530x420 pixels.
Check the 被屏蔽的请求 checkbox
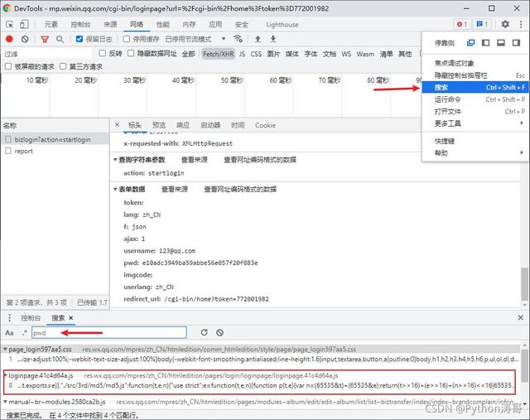coord(8,66)
